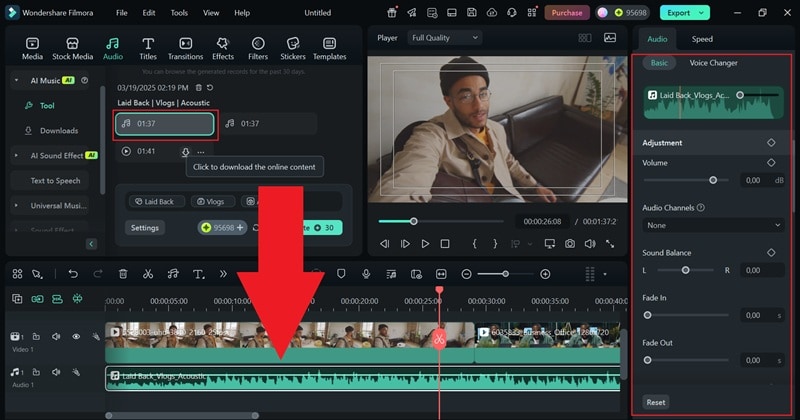Expand the AI Music tree section
800x420 pixels.
click(16, 81)
